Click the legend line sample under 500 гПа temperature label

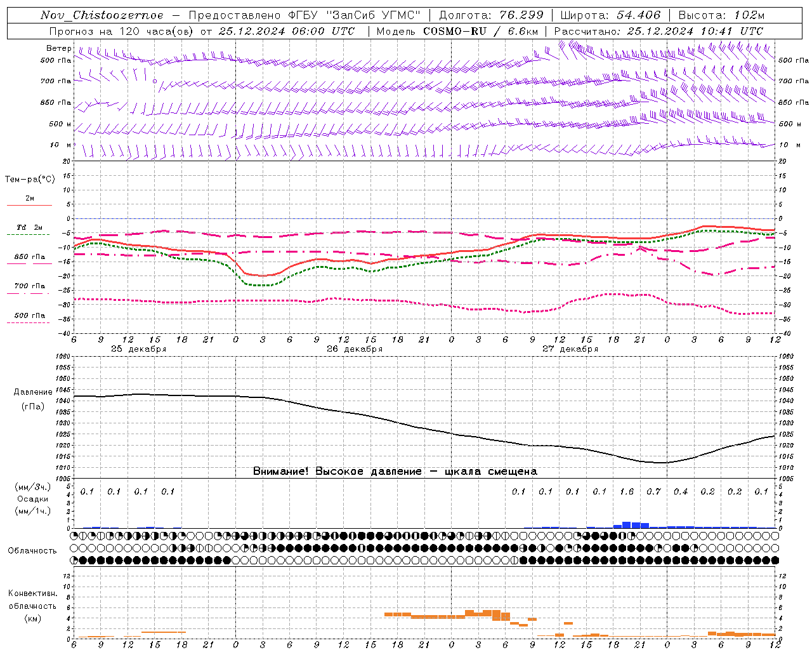(29, 323)
